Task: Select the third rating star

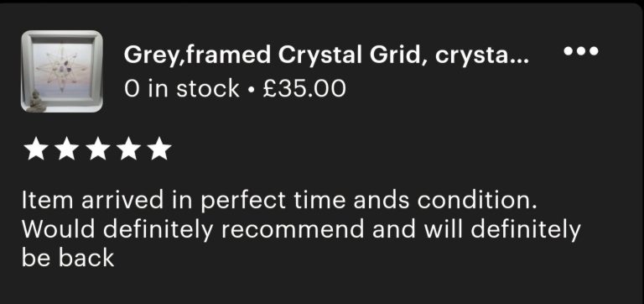Action: click(x=98, y=149)
